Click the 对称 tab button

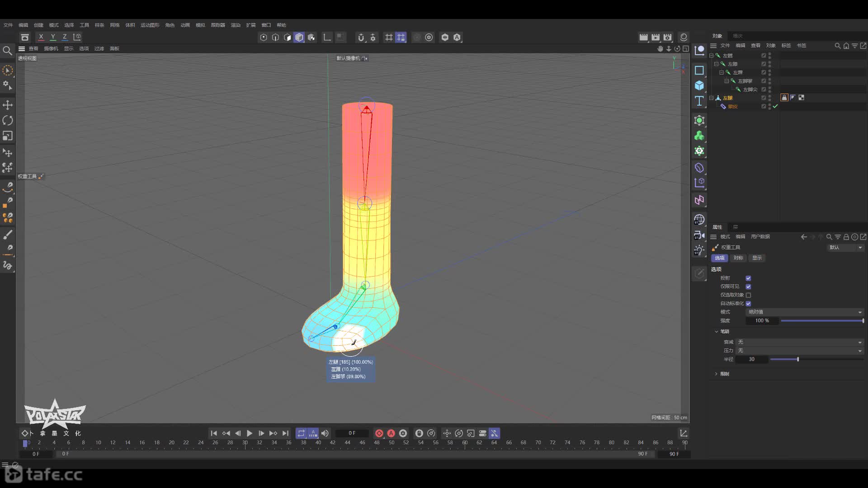pyautogui.click(x=738, y=258)
